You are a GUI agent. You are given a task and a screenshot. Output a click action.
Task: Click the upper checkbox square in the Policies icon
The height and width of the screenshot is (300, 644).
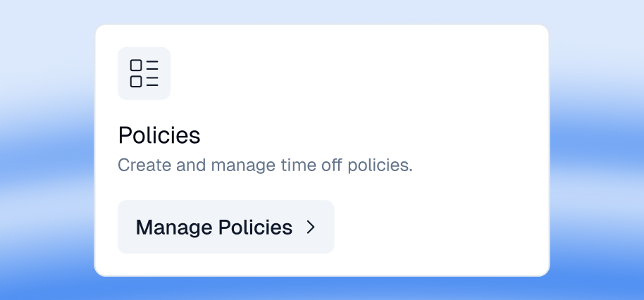tap(136, 65)
